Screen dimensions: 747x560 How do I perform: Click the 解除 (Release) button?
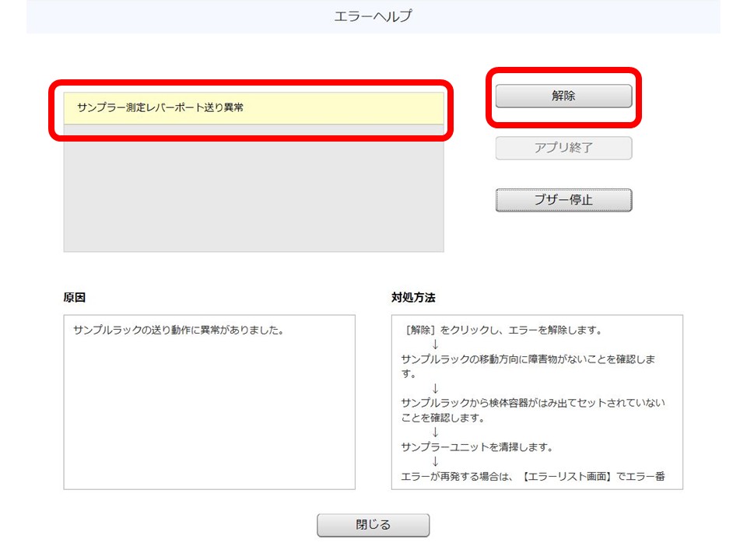[563, 96]
